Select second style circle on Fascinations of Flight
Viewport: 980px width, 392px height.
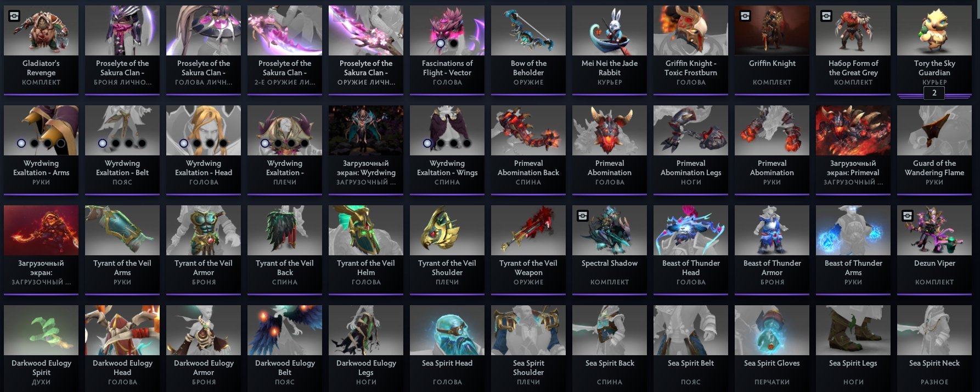[454, 43]
